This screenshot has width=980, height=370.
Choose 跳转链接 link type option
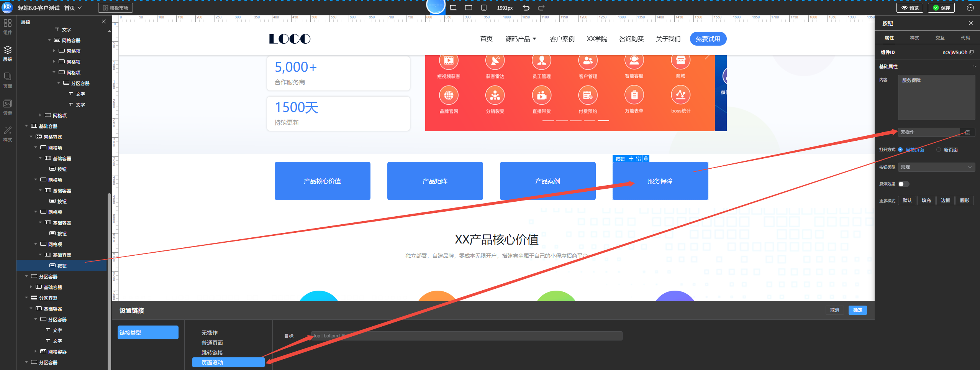click(212, 353)
